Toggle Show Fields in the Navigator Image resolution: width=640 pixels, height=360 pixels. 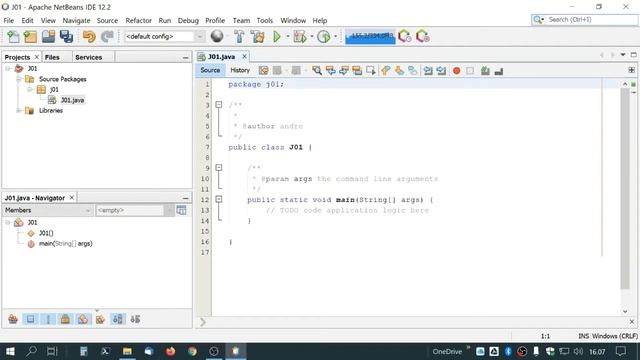tap(31, 319)
